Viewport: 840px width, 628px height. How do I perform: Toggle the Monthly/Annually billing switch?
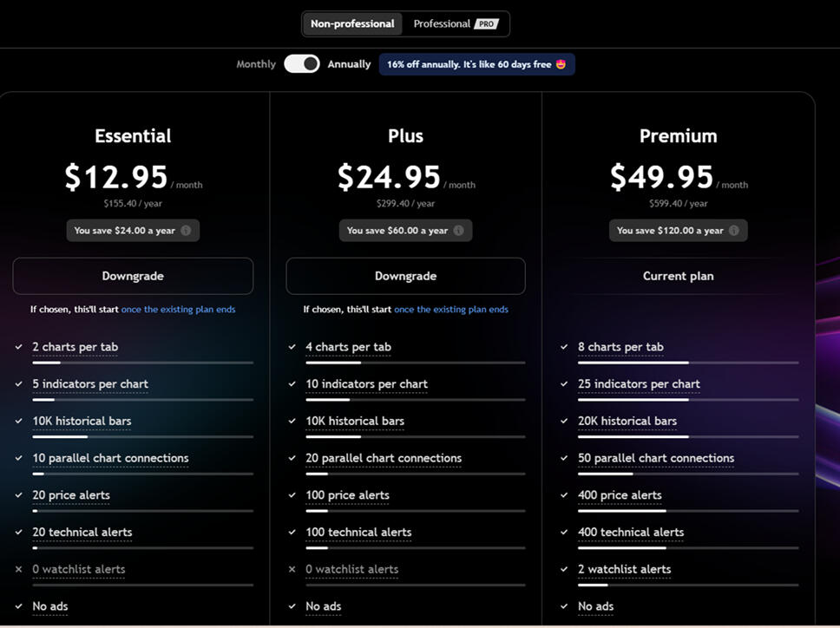point(302,64)
